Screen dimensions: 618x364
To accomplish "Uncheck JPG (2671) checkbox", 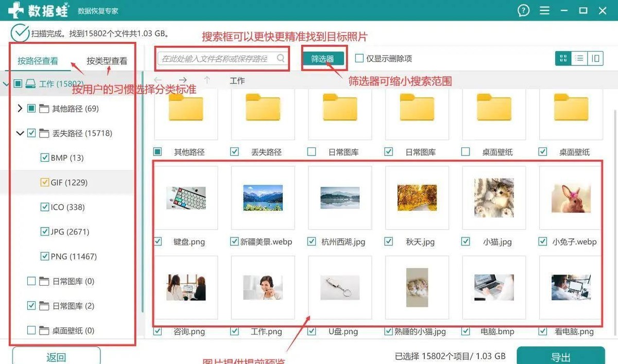I will coord(44,232).
